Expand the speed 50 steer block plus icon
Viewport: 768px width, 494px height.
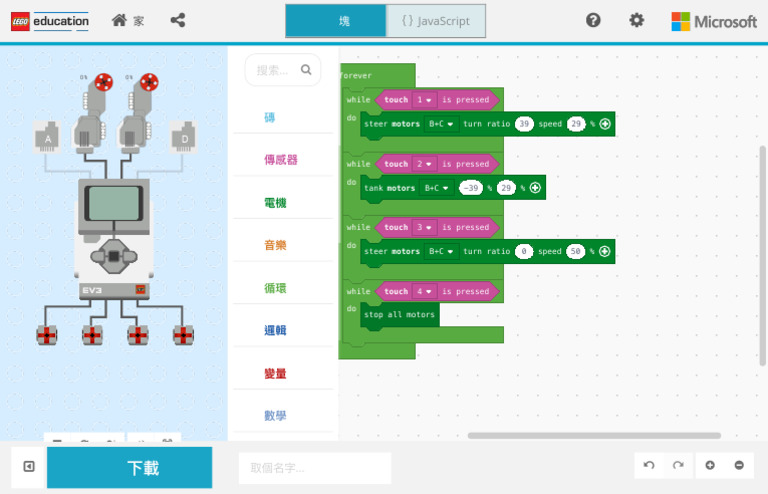click(x=604, y=251)
